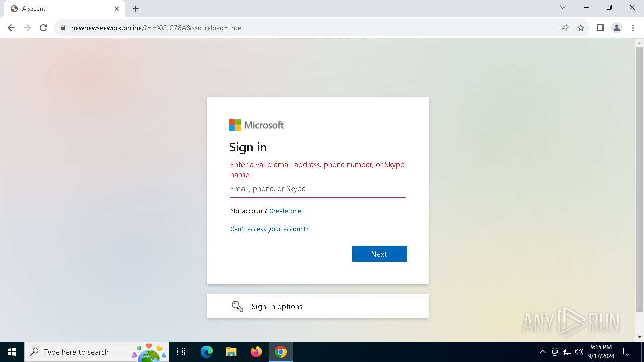Launch Microsoft Edge from the taskbar
Image resolution: width=644 pixels, height=362 pixels.
[207, 352]
